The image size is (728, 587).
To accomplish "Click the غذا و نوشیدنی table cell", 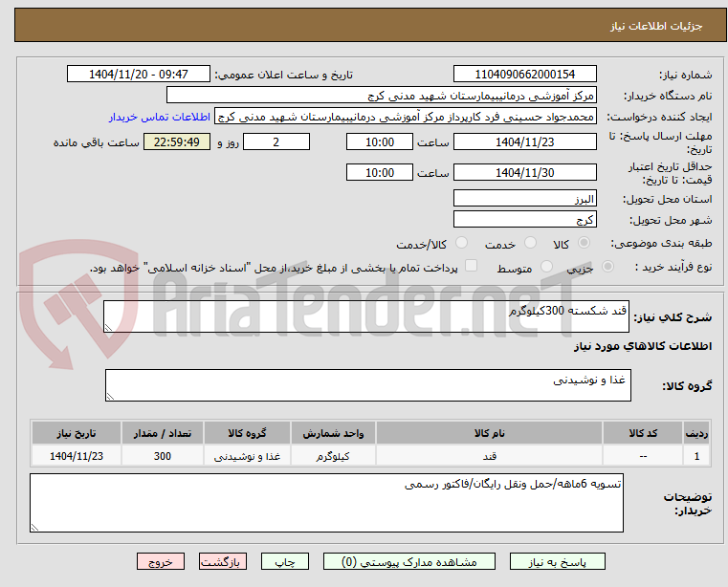I will point(247,456).
